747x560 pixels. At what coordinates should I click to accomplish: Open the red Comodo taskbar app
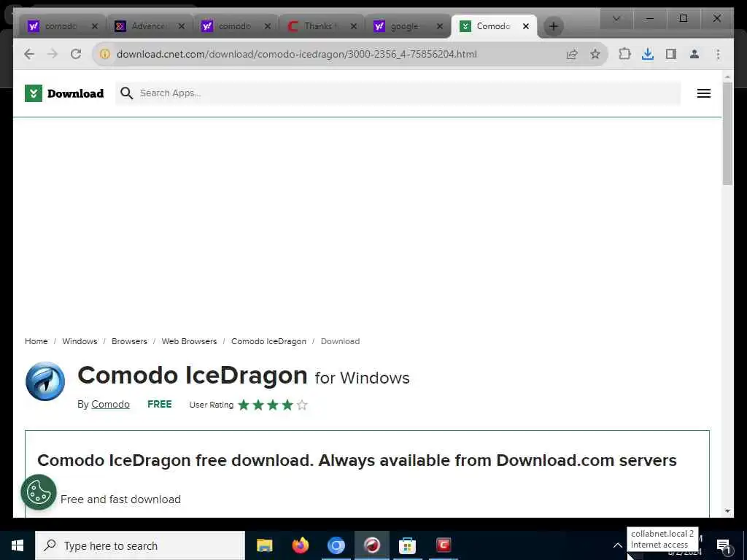click(x=443, y=545)
